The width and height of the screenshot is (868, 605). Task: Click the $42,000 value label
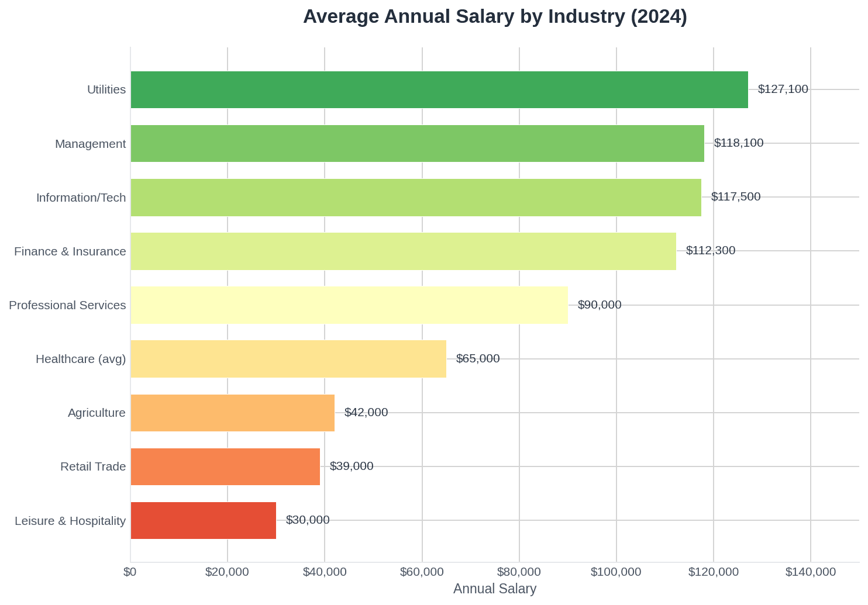tap(366, 412)
